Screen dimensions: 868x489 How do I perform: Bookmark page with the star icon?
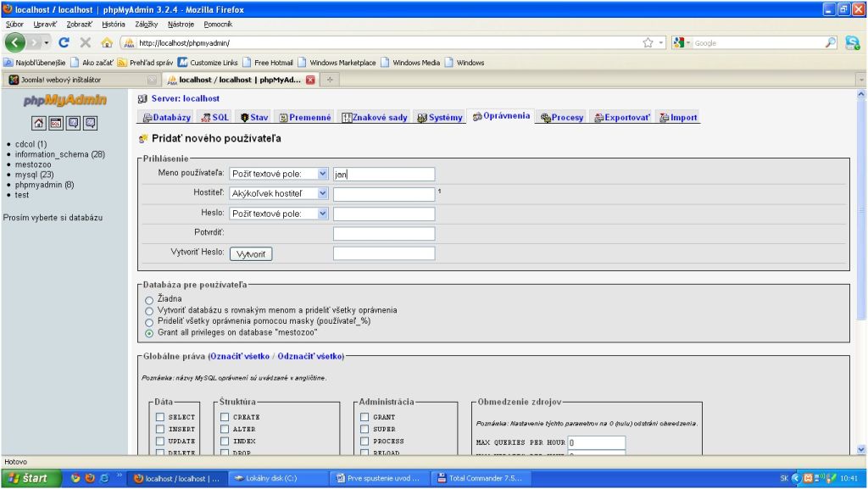coord(648,42)
